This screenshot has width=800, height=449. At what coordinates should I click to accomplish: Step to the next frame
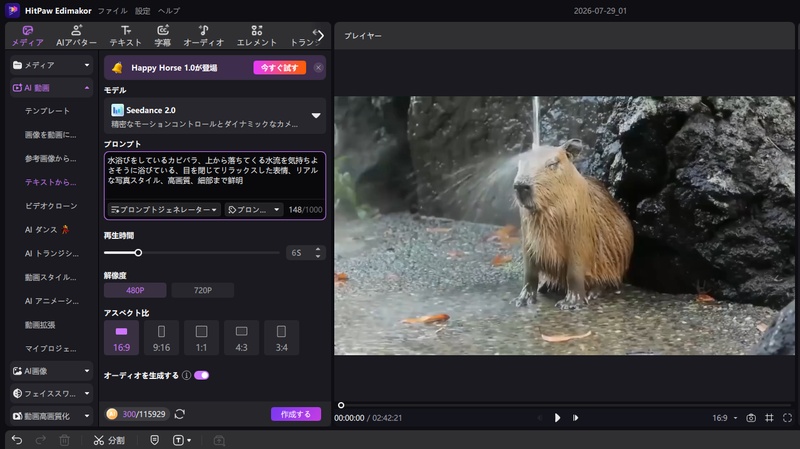coord(576,418)
